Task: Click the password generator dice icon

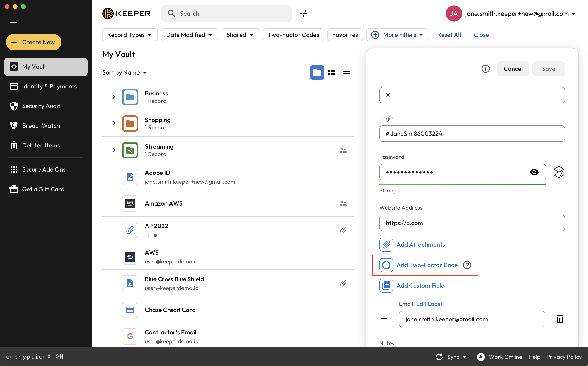Action: click(559, 172)
